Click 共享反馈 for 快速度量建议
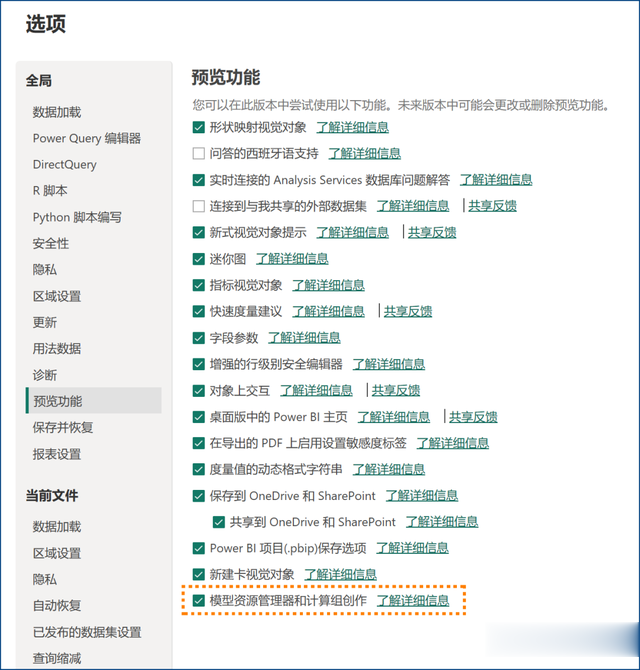 pos(408,311)
